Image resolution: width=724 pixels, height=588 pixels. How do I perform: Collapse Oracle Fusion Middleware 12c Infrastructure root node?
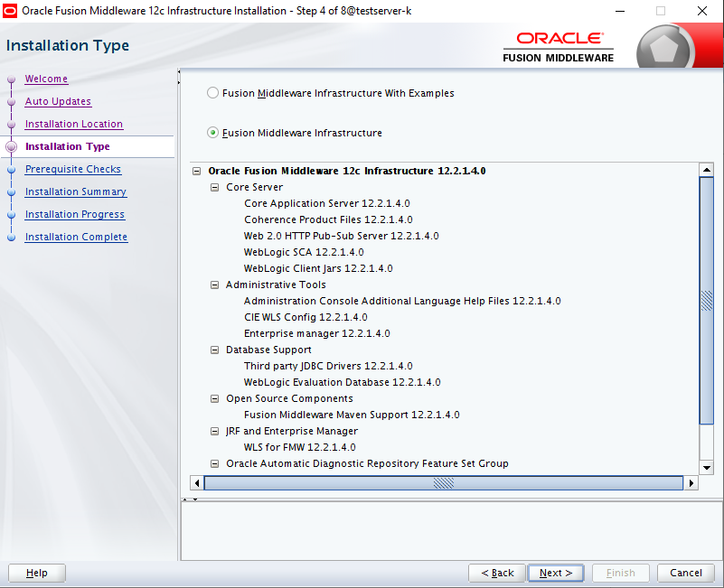pyautogui.click(x=197, y=172)
